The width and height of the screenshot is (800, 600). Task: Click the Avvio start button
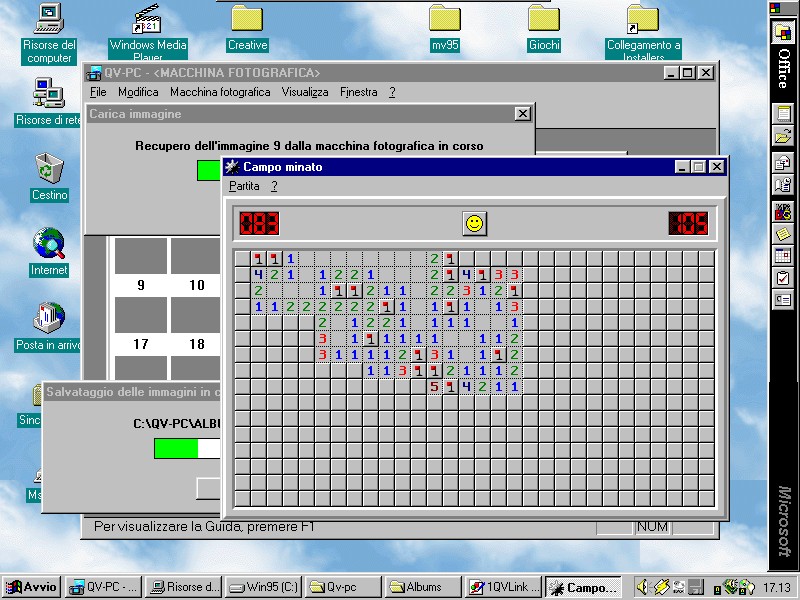(x=32, y=587)
